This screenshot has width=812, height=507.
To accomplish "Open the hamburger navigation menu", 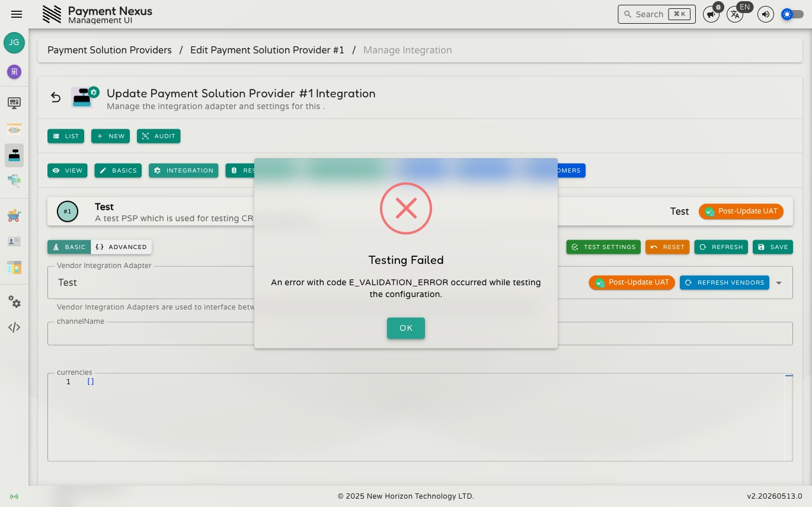I will pos(17,14).
